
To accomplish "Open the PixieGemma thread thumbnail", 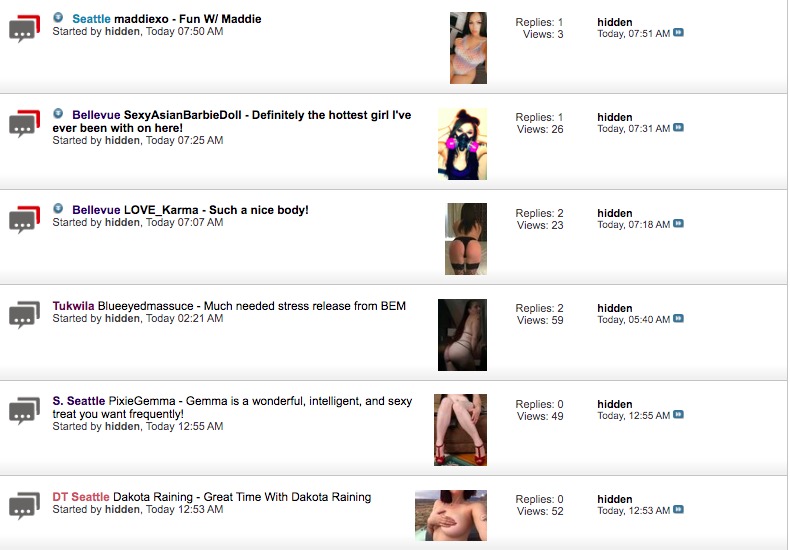I will click(x=460, y=430).
